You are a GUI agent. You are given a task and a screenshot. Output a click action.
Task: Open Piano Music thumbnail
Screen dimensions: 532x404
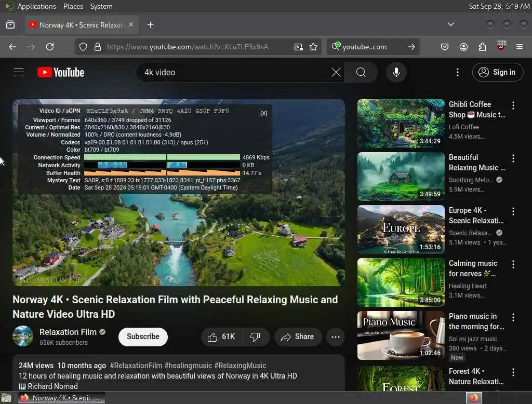pos(401,335)
